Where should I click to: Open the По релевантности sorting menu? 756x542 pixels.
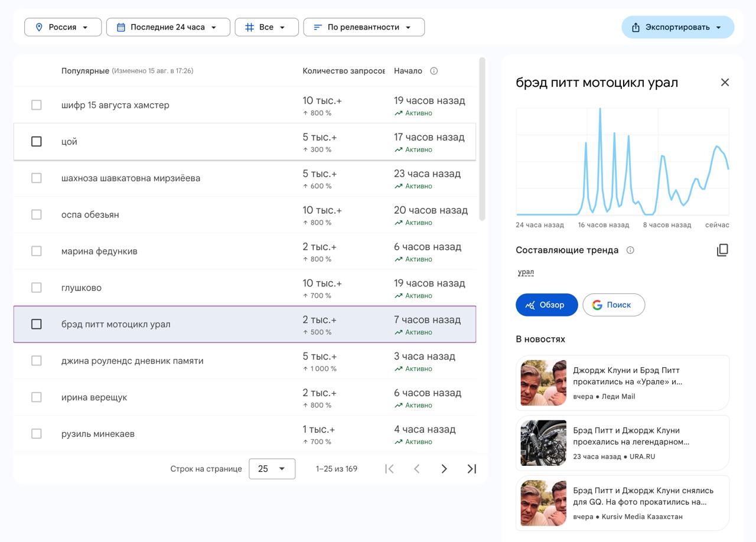point(364,27)
